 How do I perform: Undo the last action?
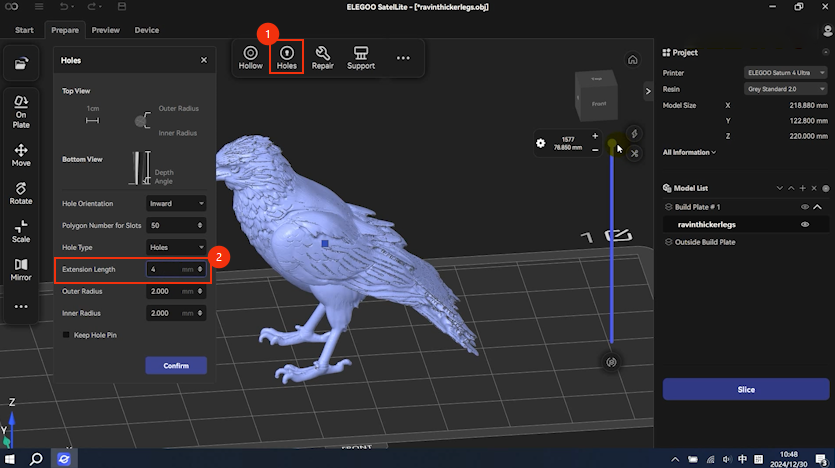click(64, 6)
